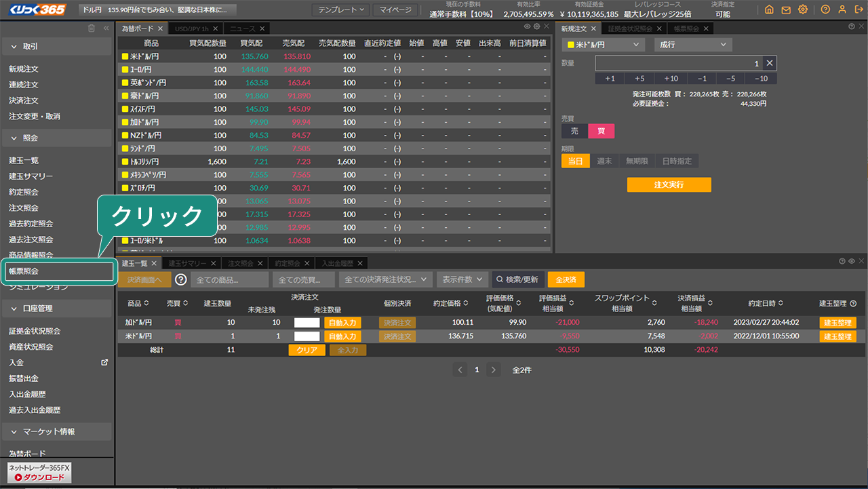The width and height of the screenshot is (868, 489).
Task: Click the マイページ button
Action: pyautogui.click(x=397, y=9)
